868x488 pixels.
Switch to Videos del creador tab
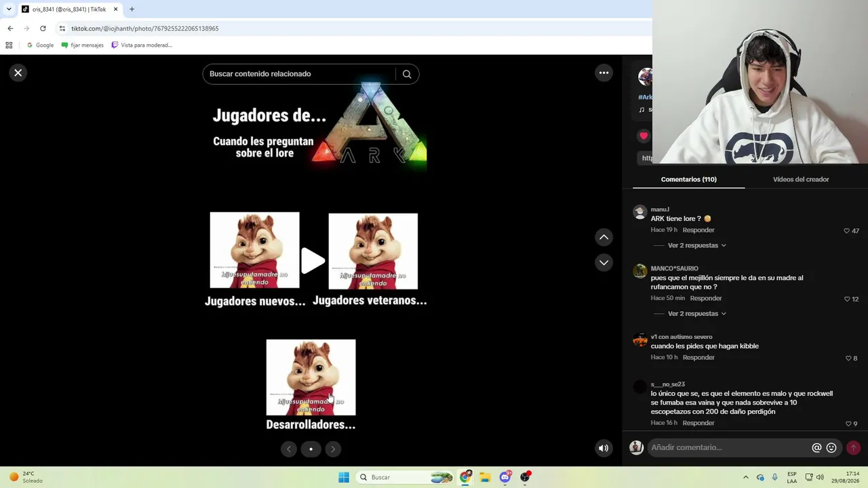click(x=801, y=180)
